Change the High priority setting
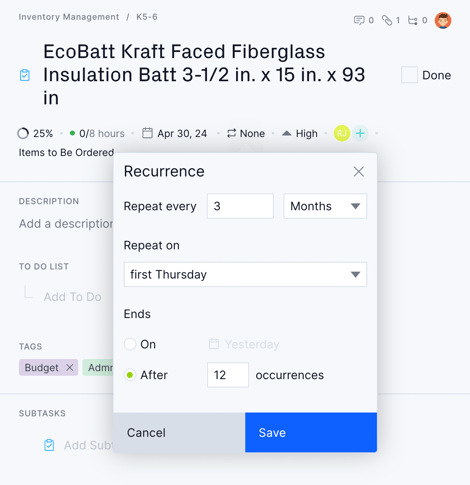Image resolution: width=470 pixels, height=485 pixels. tap(300, 134)
